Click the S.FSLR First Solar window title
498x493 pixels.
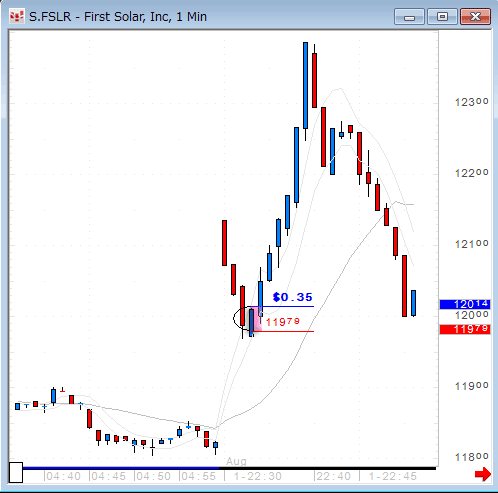pyautogui.click(x=118, y=17)
